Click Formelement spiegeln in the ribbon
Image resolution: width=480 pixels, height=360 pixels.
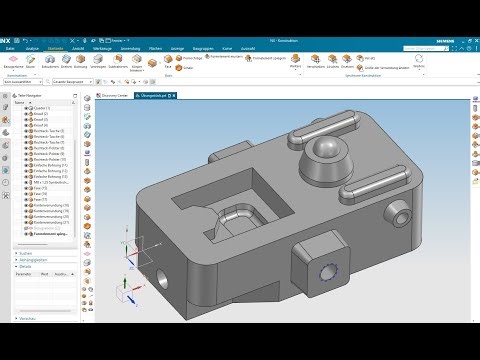coord(266,58)
